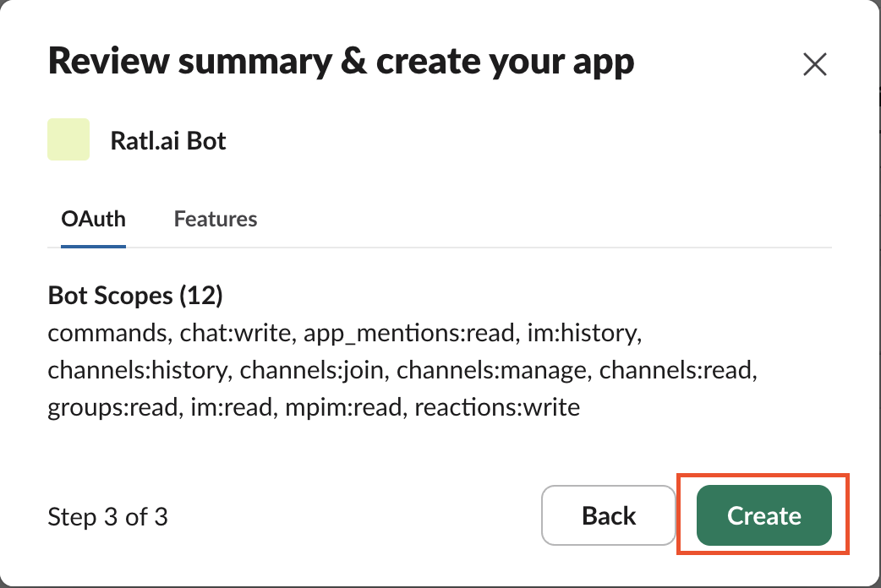Click the channels:history scope
Screen dimensions: 881x588
point(137,370)
